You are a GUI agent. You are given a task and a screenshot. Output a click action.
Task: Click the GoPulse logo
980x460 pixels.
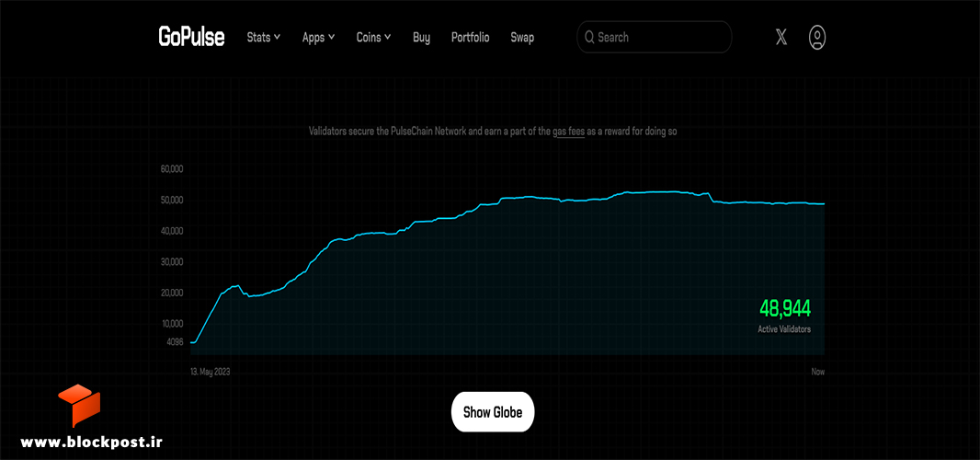coord(191,37)
